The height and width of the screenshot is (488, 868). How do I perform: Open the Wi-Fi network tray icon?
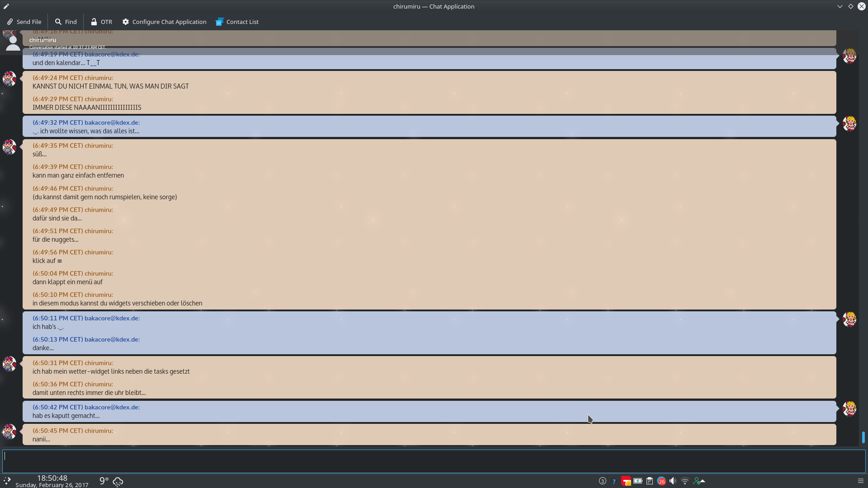(685, 481)
